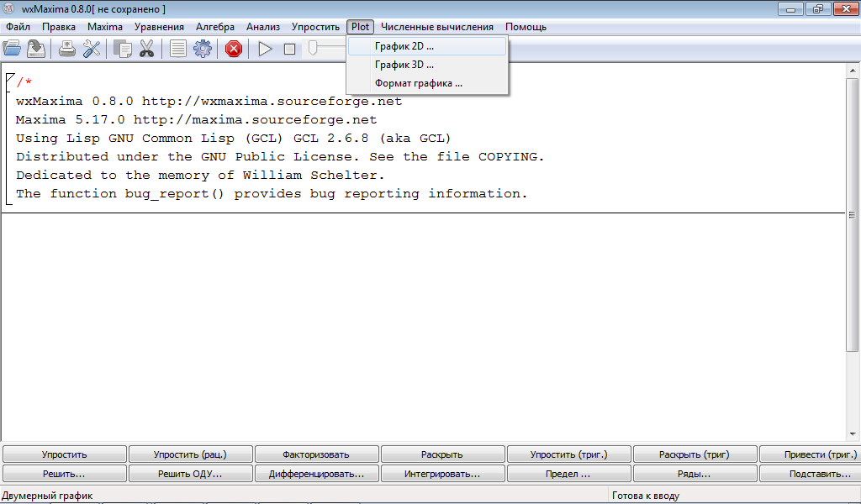Click vertical scrollbar up arrow
Viewport: 861px width, 504px height.
[853, 71]
